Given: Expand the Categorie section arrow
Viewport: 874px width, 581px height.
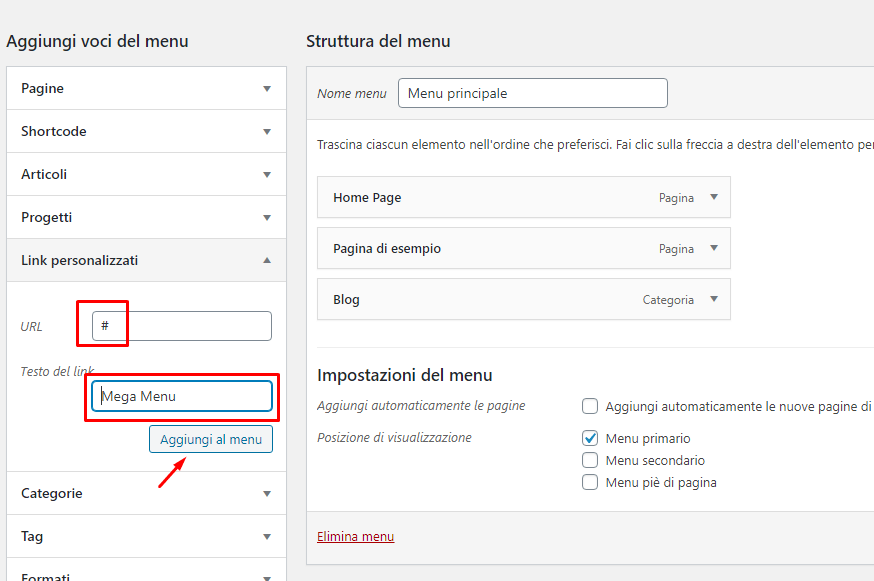Looking at the screenshot, I should [x=267, y=493].
